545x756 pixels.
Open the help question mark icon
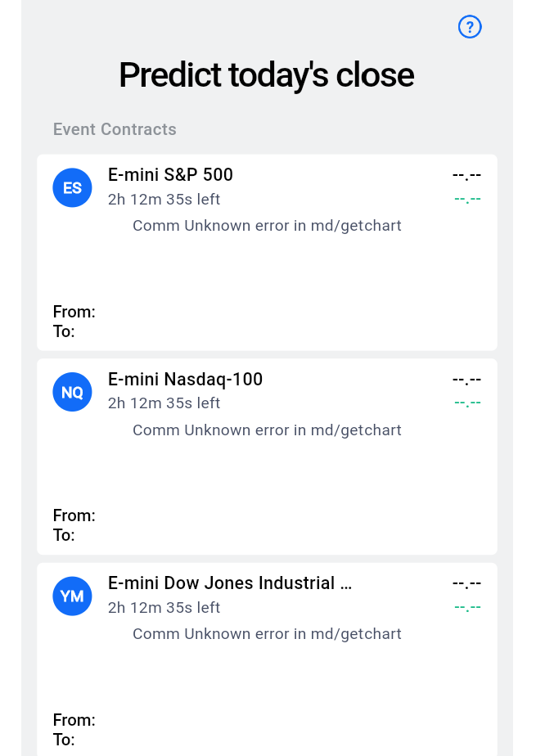tap(470, 27)
